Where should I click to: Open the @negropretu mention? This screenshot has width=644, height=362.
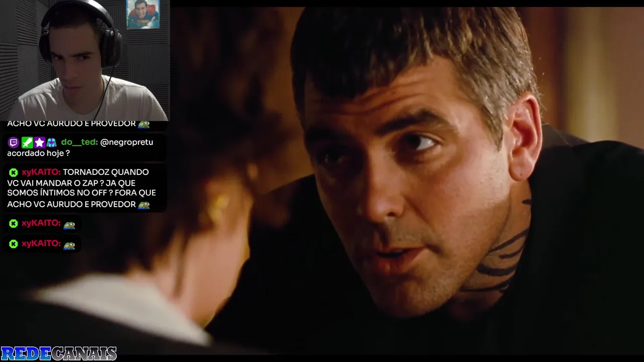pyautogui.click(x=127, y=142)
